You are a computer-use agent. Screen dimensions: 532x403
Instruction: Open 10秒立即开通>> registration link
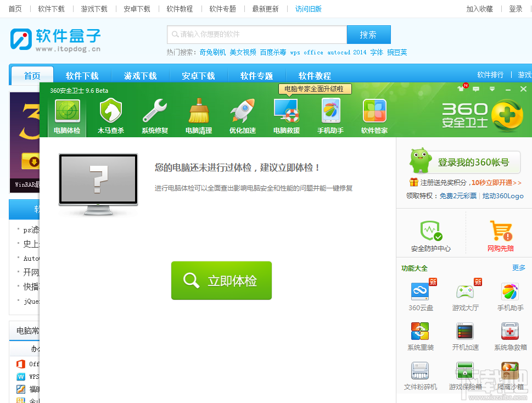pyautogui.click(x=496, y=182)
